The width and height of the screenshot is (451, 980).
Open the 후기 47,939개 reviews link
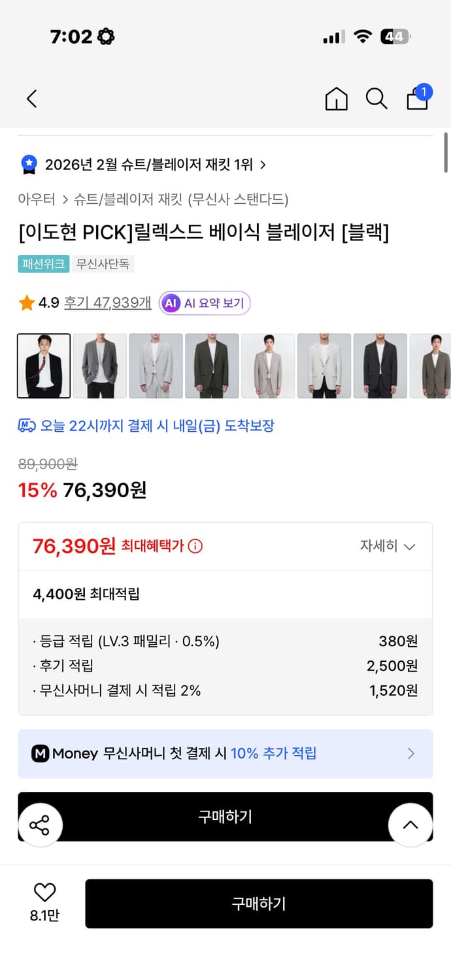click(110, 302)
